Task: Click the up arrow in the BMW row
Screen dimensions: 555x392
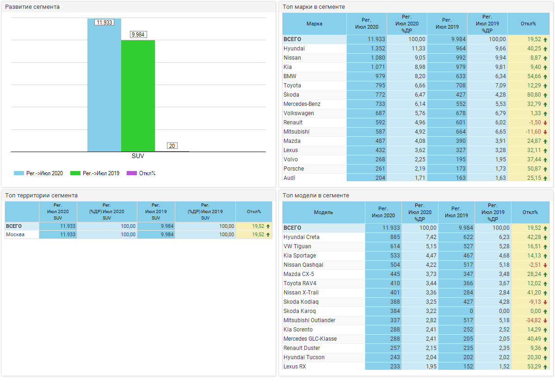Action: click(x=545, y=76)
